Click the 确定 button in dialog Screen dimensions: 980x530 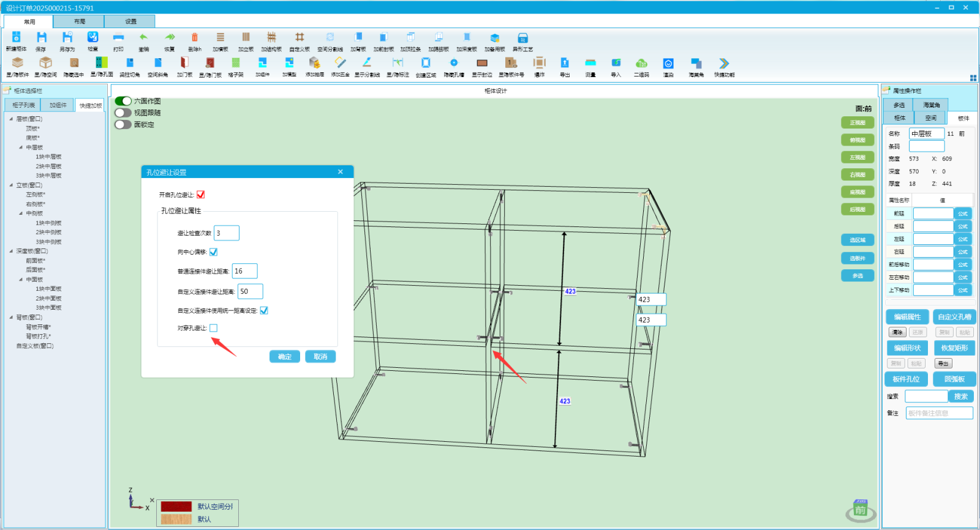tap(285, 357)
